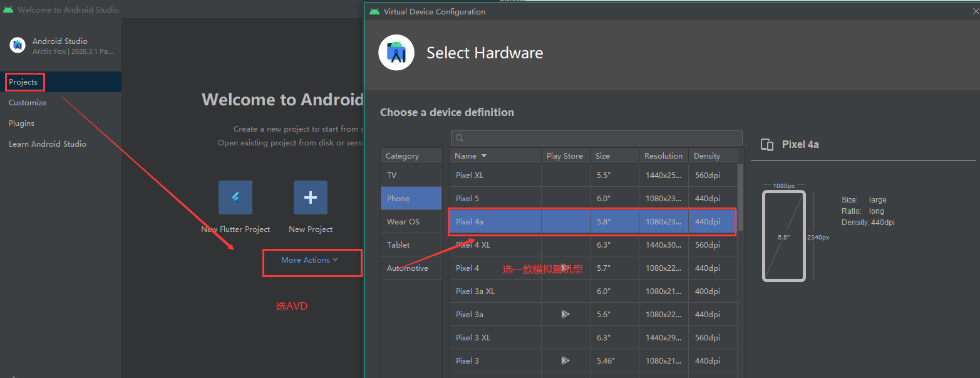Screen dimensions: 980x378
Task: Click the Pixel 4a phone outline preview
Action: coord(784,236)
